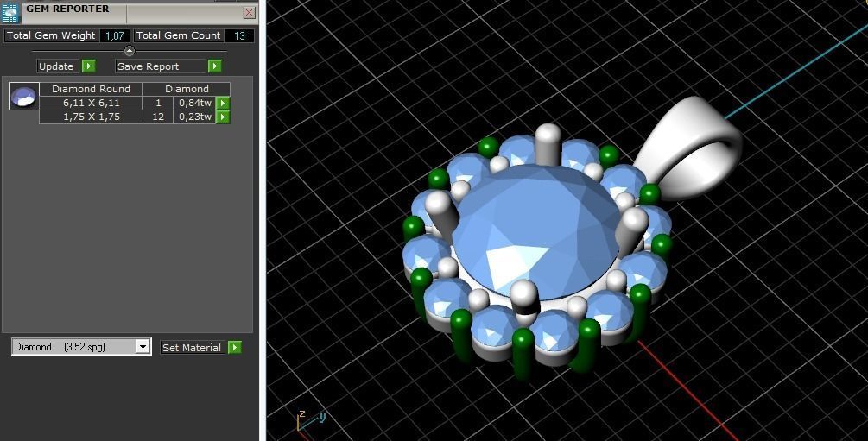This screenshot has width=868, height=441.
Task: Click the Set Material label
Action: point(193,348)
